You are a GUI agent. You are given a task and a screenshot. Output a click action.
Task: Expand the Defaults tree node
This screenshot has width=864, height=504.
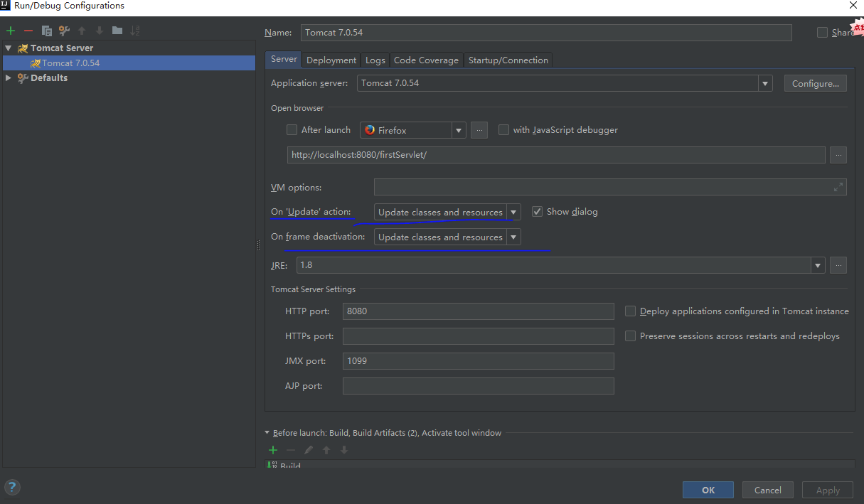click(8, 78)
